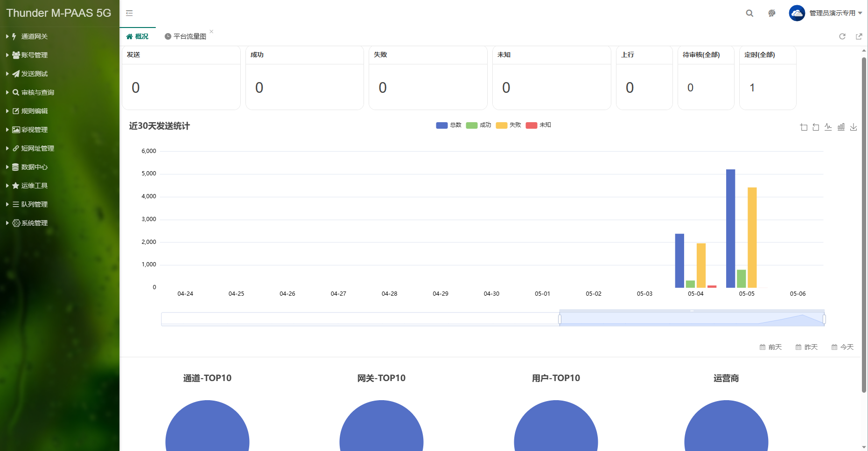
Task: Download chart as image
Action: coord(854,127)
